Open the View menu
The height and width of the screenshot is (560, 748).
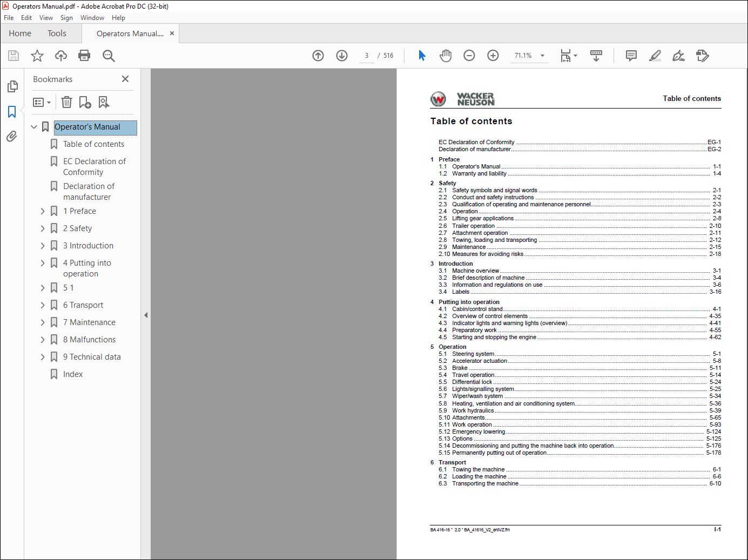(x=46, y=18)
